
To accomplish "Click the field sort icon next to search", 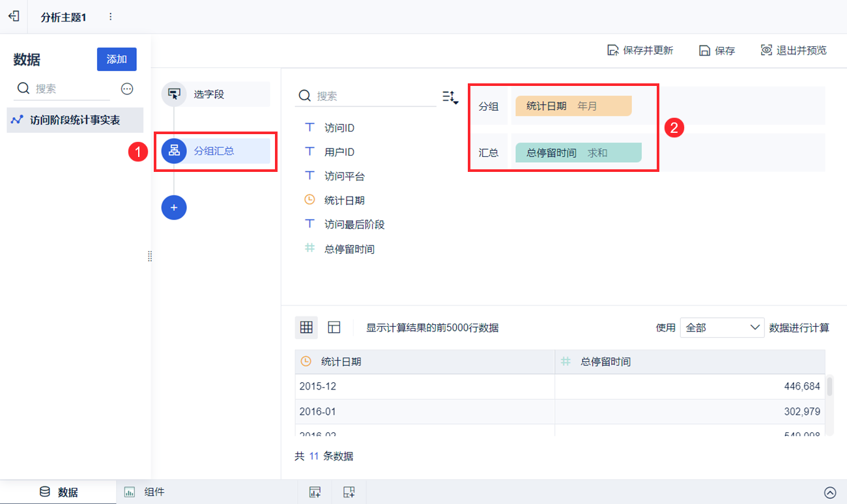I will coord(450,98).
